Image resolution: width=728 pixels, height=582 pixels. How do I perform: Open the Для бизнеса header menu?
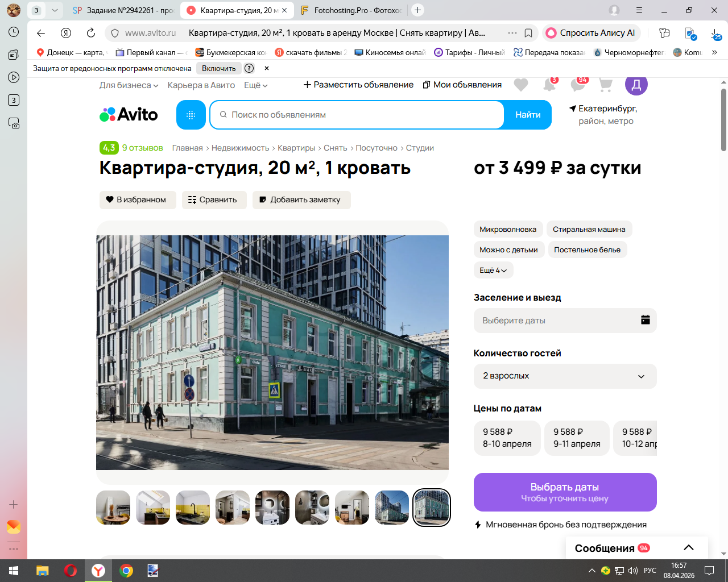click(x=129, y=85)
